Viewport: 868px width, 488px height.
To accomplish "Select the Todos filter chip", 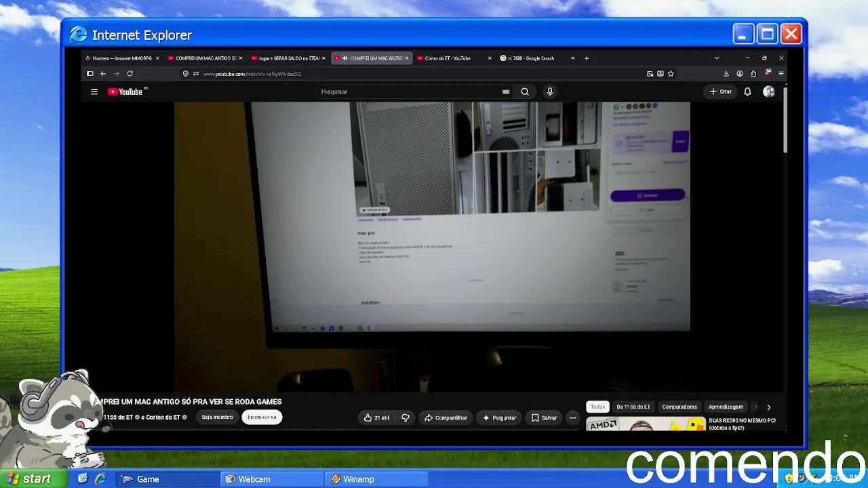I will (x=597, y=407).
